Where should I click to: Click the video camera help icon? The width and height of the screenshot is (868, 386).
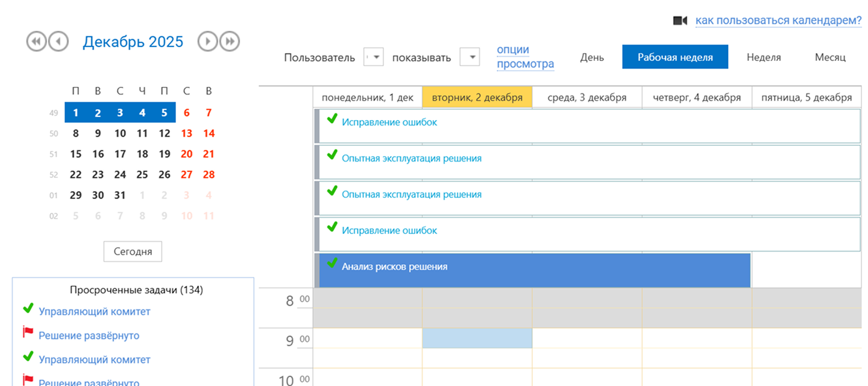[680, 21]
